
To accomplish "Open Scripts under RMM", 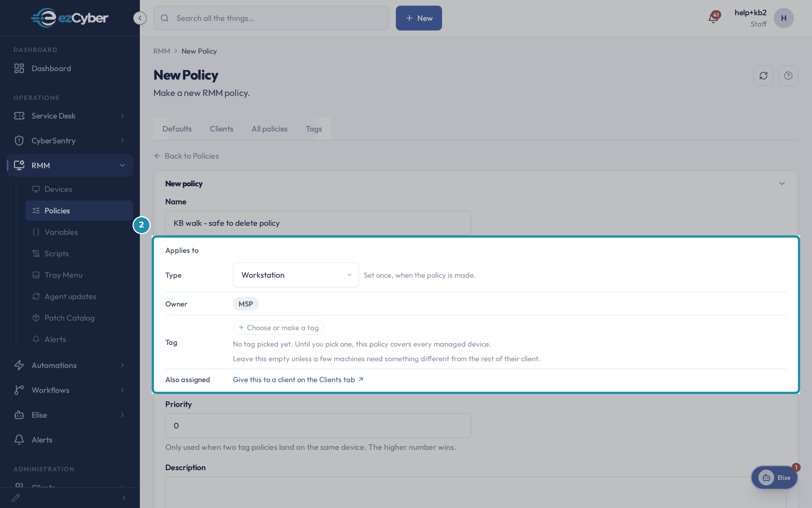I will tap(79, 254).
